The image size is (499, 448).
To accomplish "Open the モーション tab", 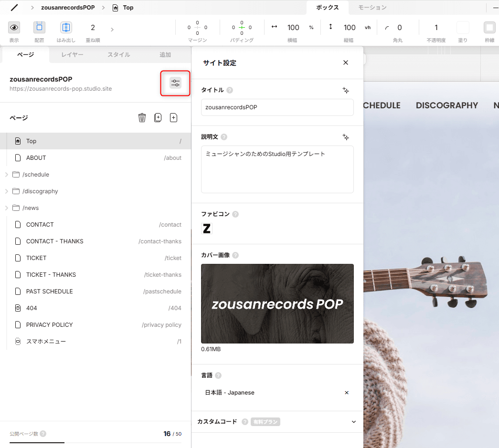I will coord(372,8).
